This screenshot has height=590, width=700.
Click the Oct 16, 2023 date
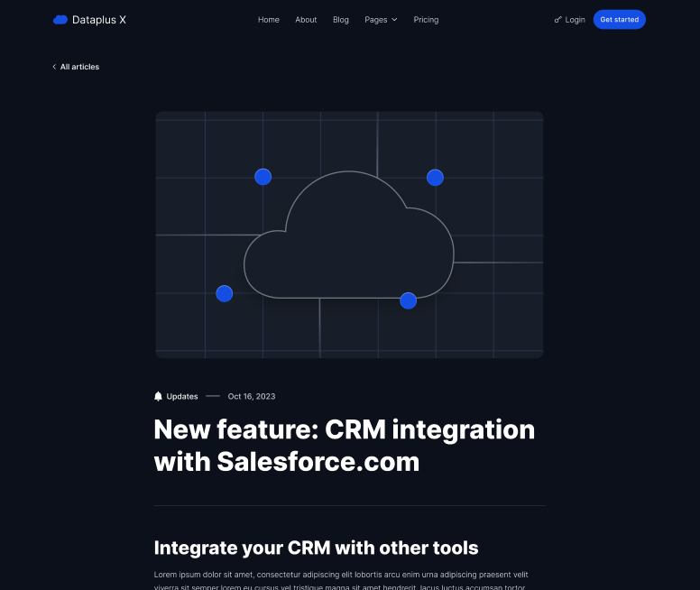252,396
